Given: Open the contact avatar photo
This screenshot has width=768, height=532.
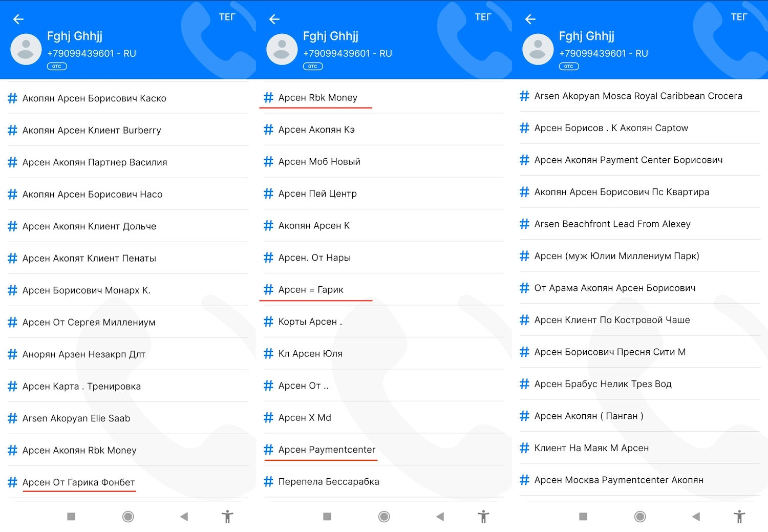Looking at the screenshot, I should 26,49.
